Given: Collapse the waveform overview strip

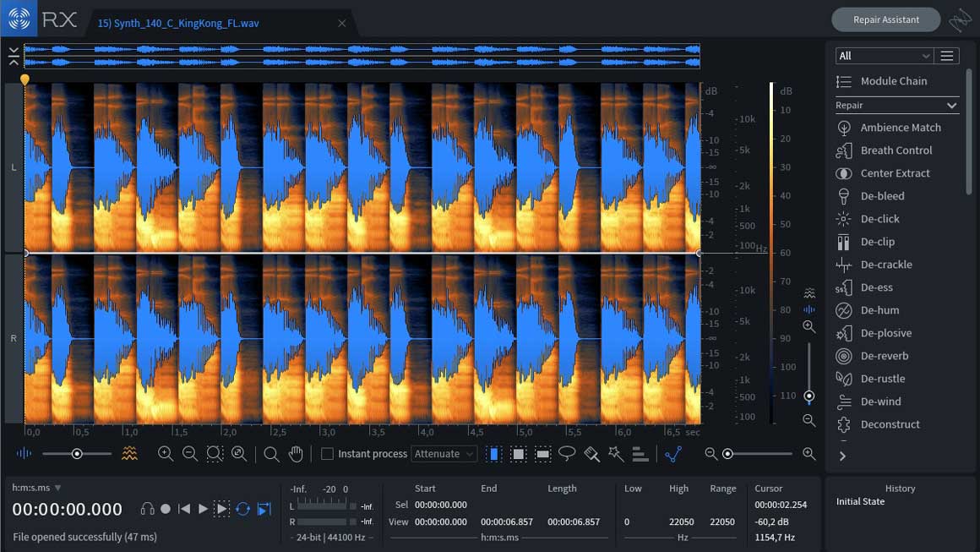Looking at the screenshot, I should point(14,56).
